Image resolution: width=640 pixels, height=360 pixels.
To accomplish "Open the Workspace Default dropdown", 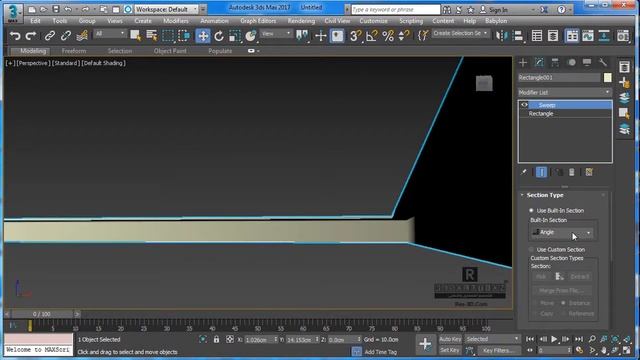I will (166, 9).
